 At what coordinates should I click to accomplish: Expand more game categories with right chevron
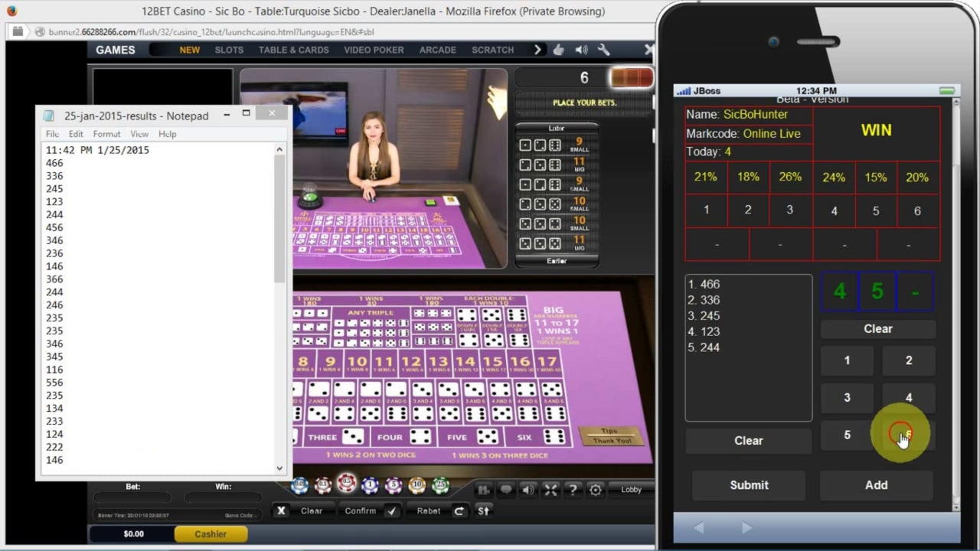[537, 50]
